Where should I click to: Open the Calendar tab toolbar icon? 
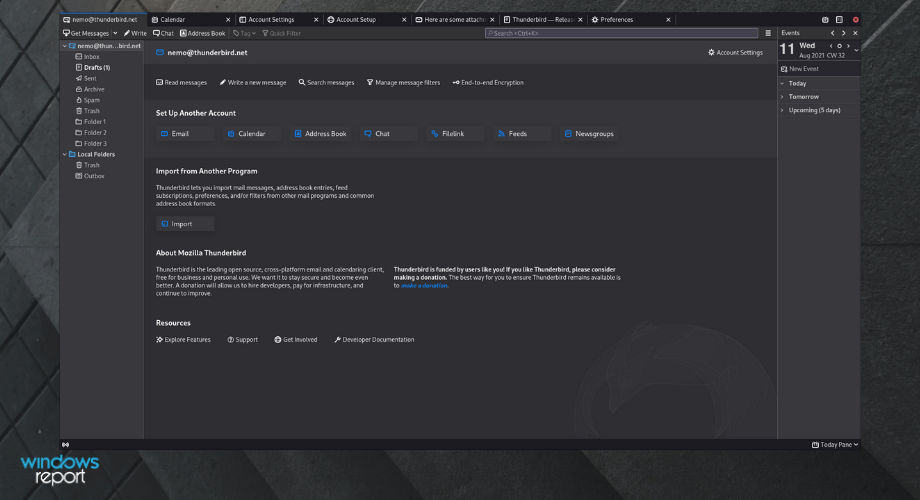826,19
